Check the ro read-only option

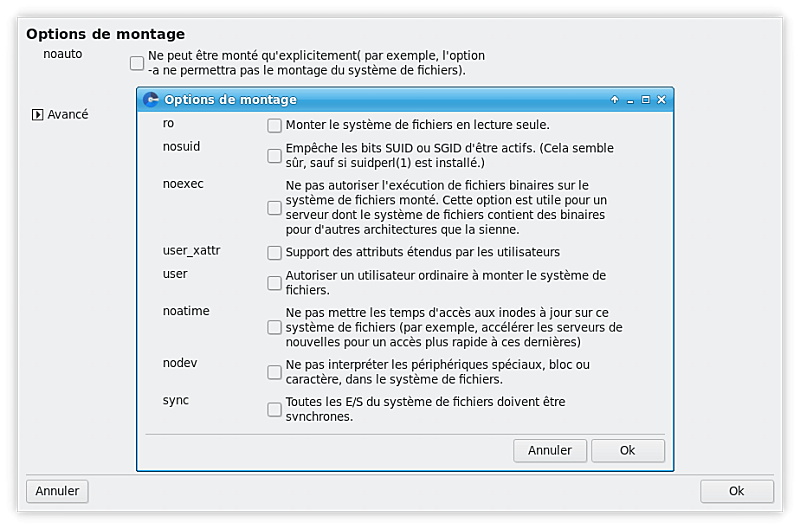point(274,125)
